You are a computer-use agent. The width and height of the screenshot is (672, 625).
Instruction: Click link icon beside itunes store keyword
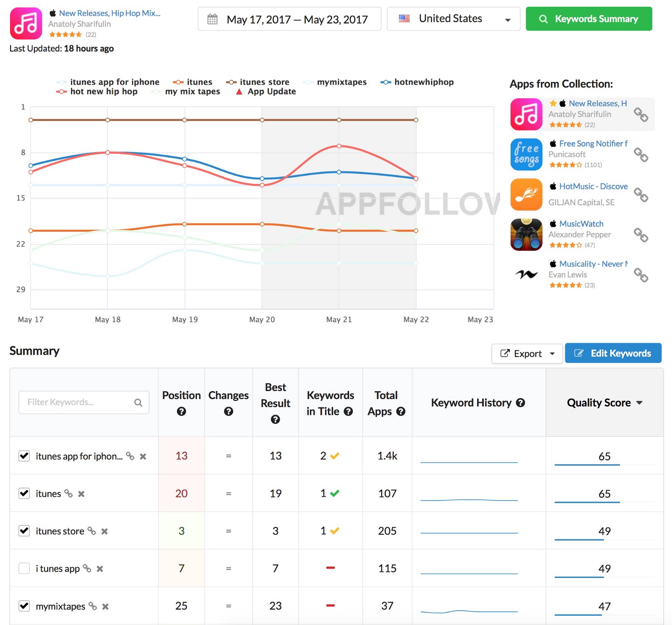coord(92,531)
